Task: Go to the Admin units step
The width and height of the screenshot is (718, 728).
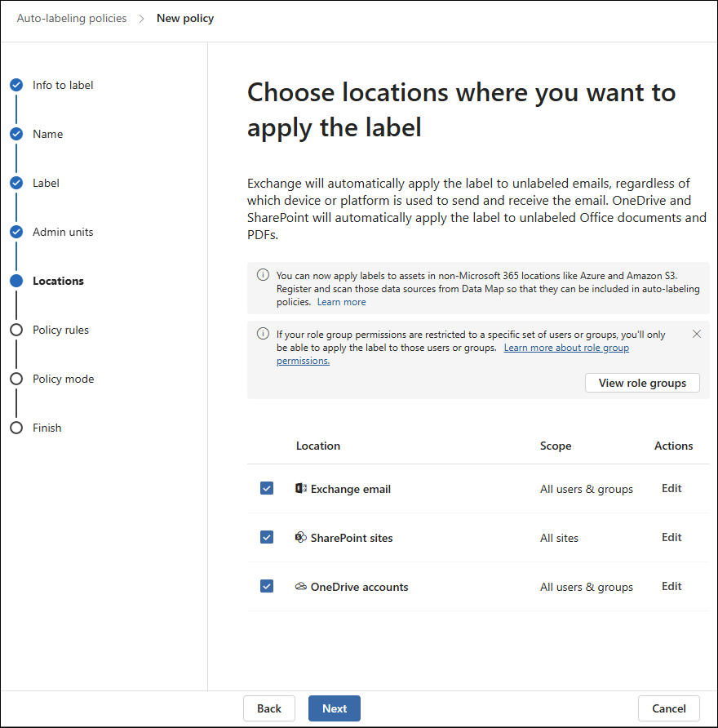Action: tap(63, 232)
